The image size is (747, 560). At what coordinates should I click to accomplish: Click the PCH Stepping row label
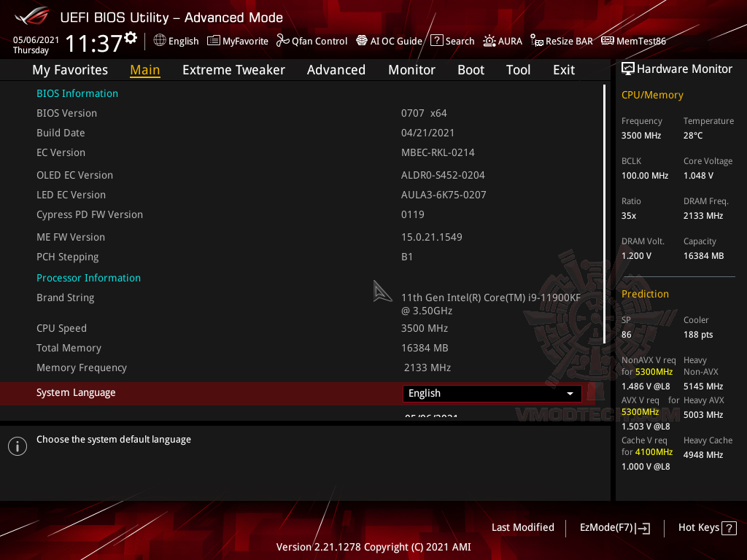coord(68,257)
